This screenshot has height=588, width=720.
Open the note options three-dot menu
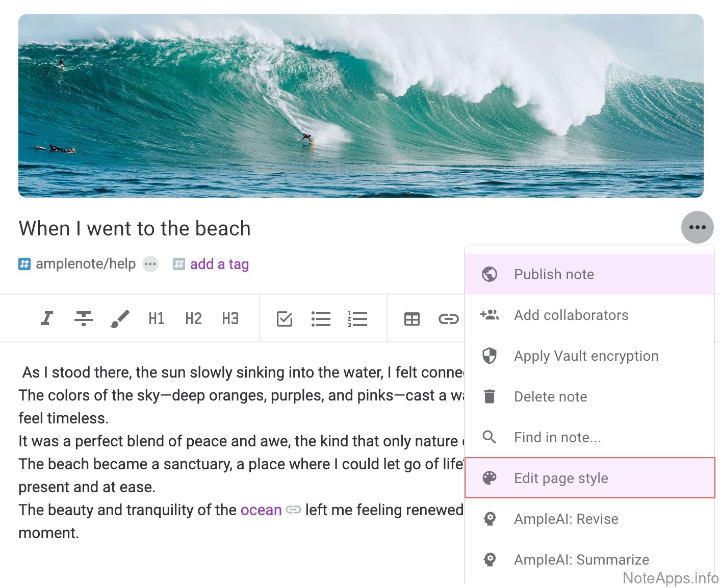697,227
